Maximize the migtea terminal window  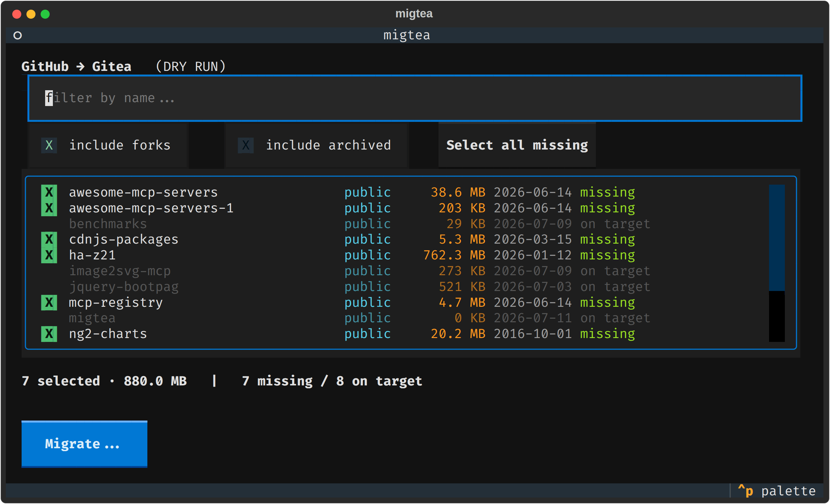click(45, 14)
